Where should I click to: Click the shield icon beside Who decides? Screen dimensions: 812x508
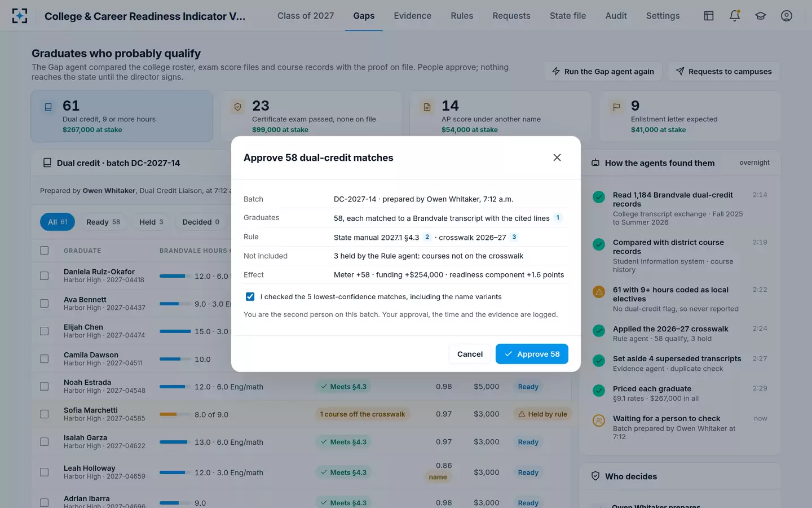click(595, 476)
